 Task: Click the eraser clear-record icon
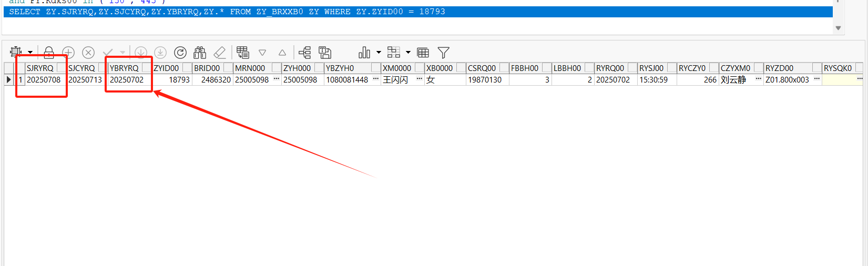(220, 53)
